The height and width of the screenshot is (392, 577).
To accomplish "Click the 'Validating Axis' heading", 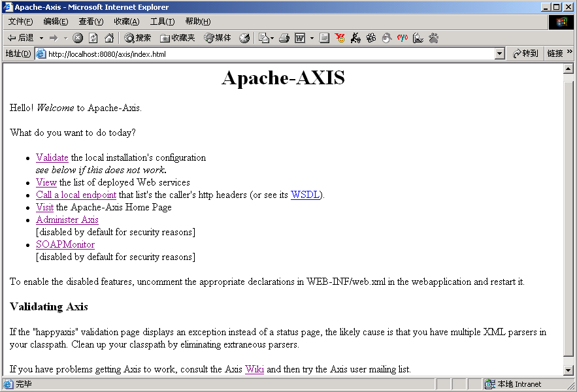I will [x=49, y=306].
